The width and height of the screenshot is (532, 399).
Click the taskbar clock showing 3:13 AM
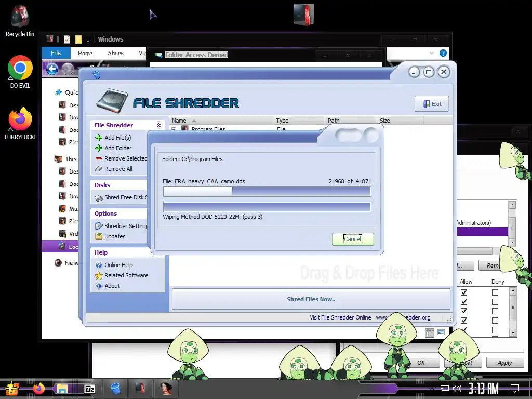pyautogui.click(x=484, y=388)
